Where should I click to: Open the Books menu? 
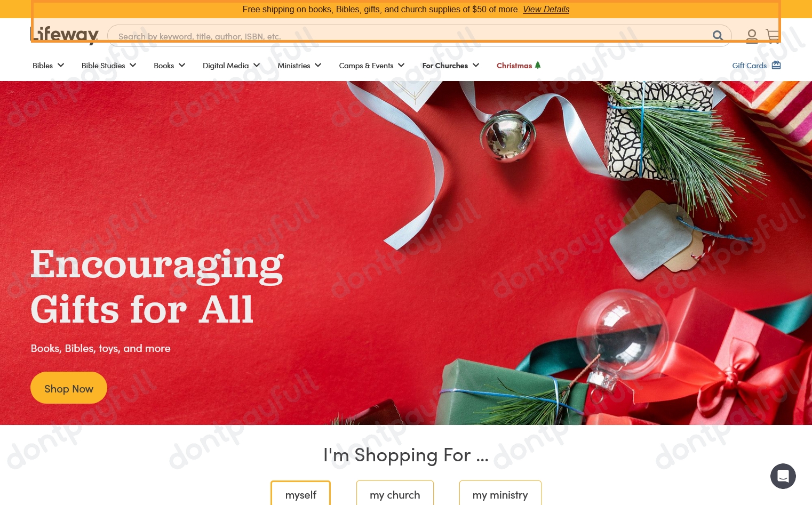pyautogui.click(x=170, y=66)
